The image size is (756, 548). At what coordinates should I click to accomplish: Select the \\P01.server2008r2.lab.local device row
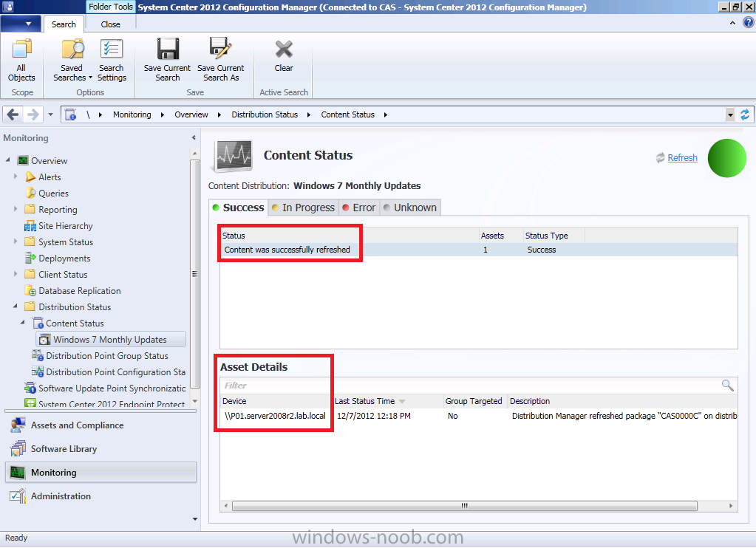pyautogui.click(x=479, y=416)
